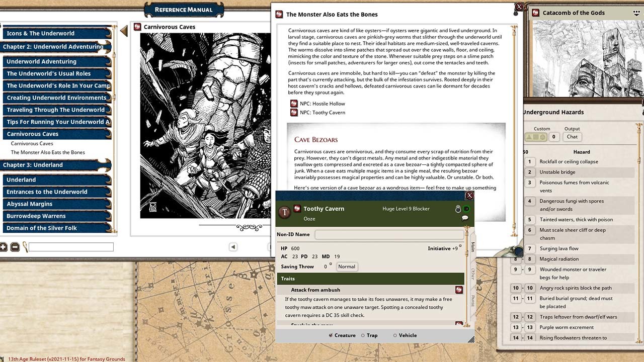The width and height of the screenshot is (644, 362).
Task: Click the red shortcut icon on Attack from ambush
Action: (458, 290)
